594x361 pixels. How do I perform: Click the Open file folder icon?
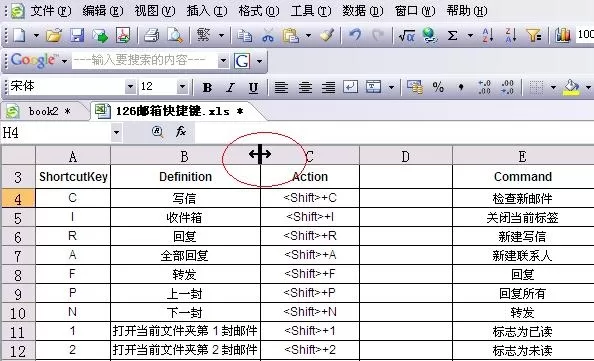pyautogui.click(x=54, y=36)
